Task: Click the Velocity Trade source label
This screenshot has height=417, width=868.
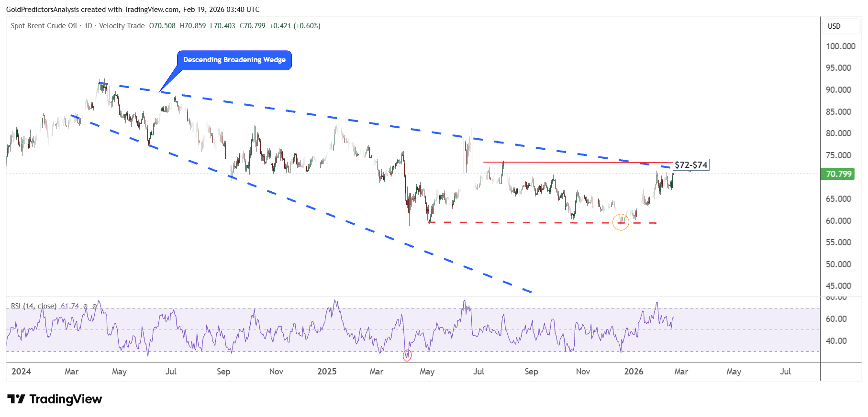Action: 122,26
